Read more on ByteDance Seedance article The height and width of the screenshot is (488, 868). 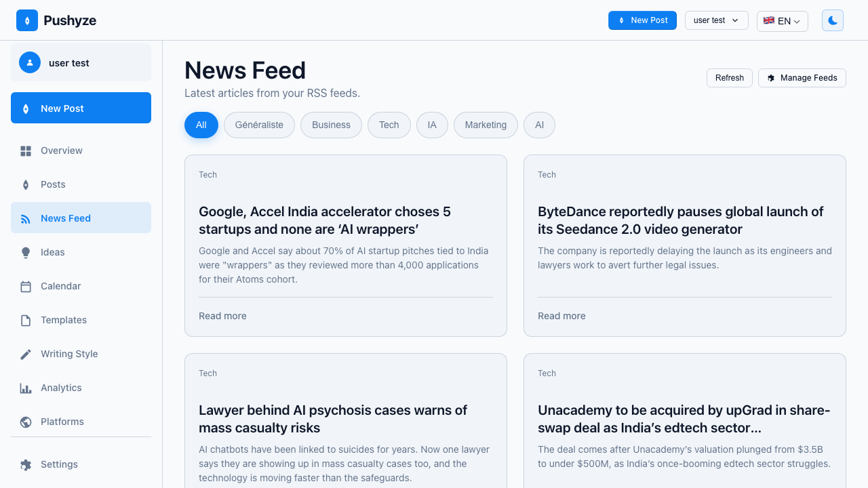[x=561, y=316]
